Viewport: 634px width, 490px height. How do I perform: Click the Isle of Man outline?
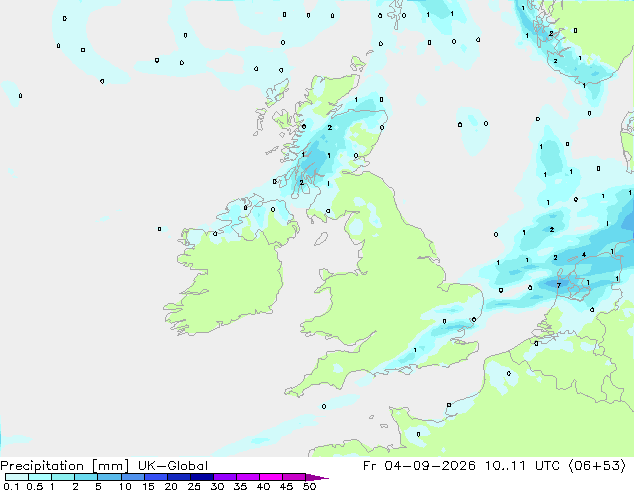point(321,239)
